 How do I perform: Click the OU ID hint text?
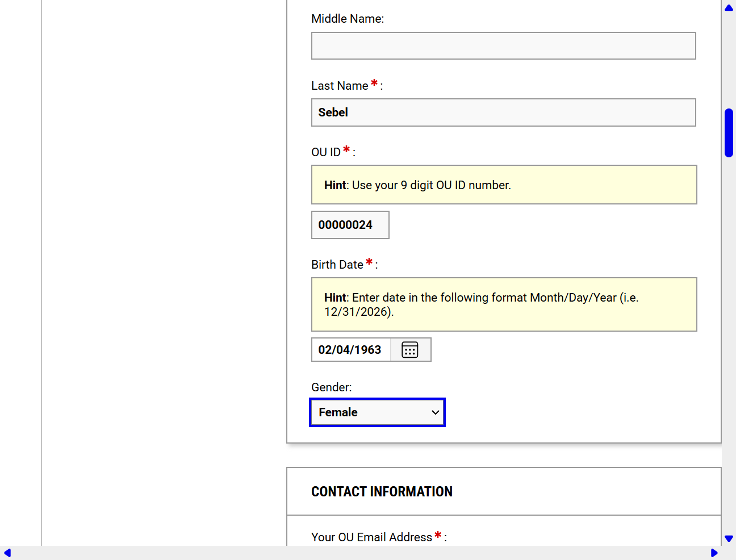tap(417, 185)
